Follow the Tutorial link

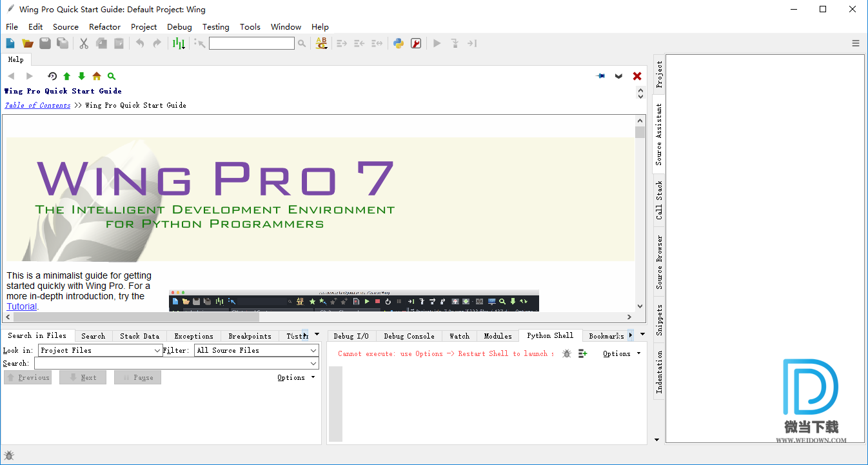21,306
